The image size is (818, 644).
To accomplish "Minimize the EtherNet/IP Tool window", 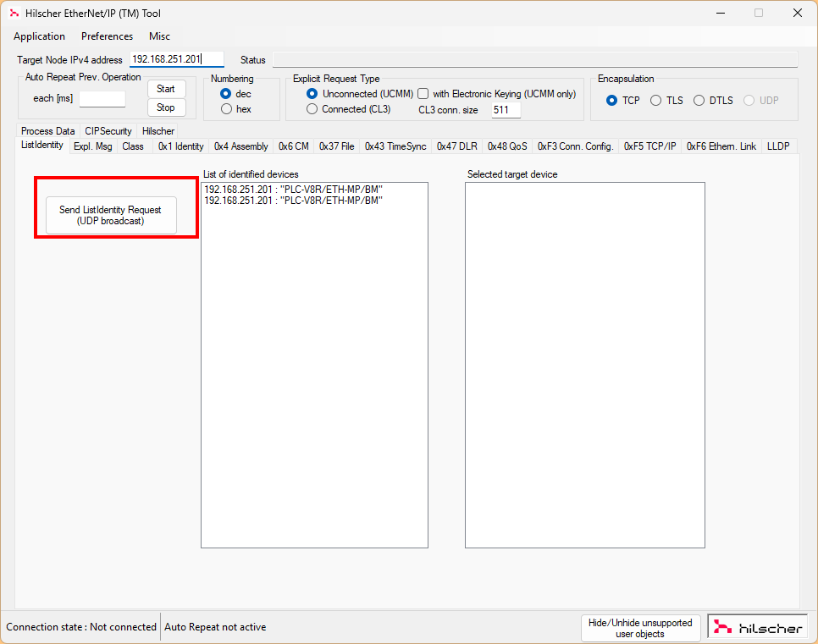I will click(x=721, y=13).
